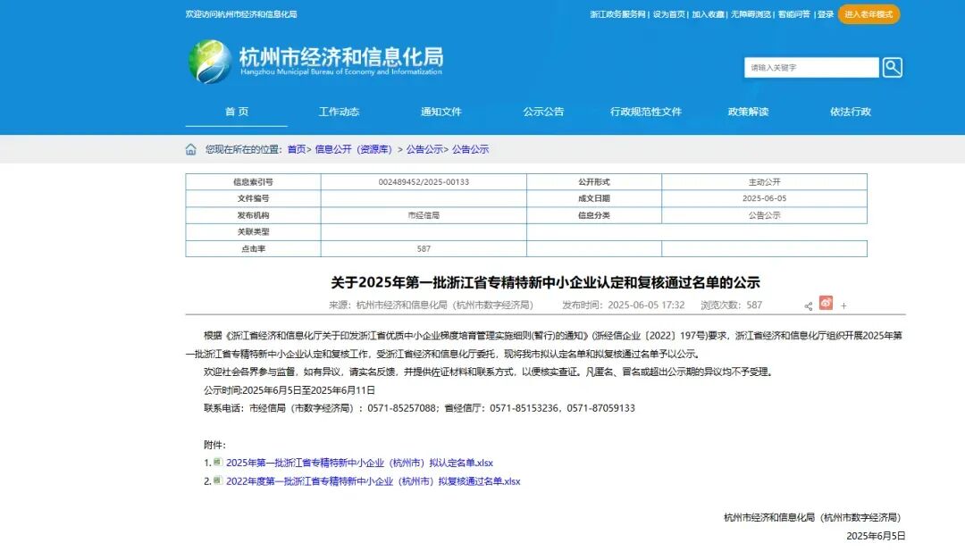This screenshot has height=560, width=965.
Task: Open the 首页 navigation tab
Action: pos(236,112)
